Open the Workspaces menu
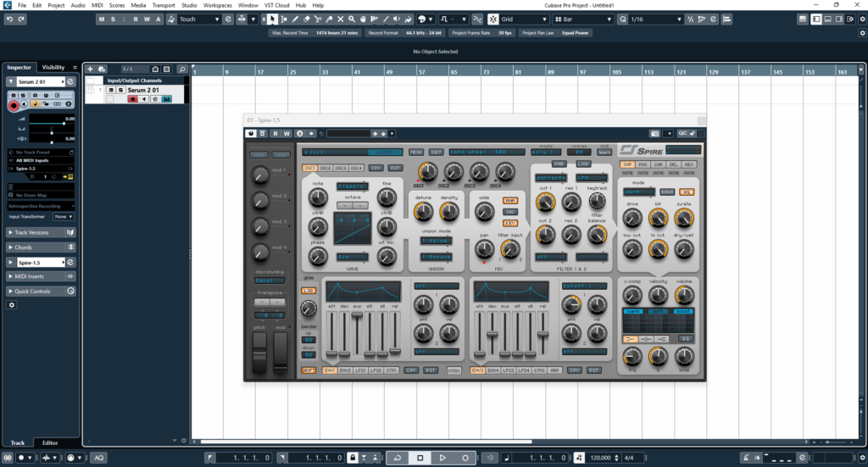Screen dimensions: 868x467 tap(217, 5)
